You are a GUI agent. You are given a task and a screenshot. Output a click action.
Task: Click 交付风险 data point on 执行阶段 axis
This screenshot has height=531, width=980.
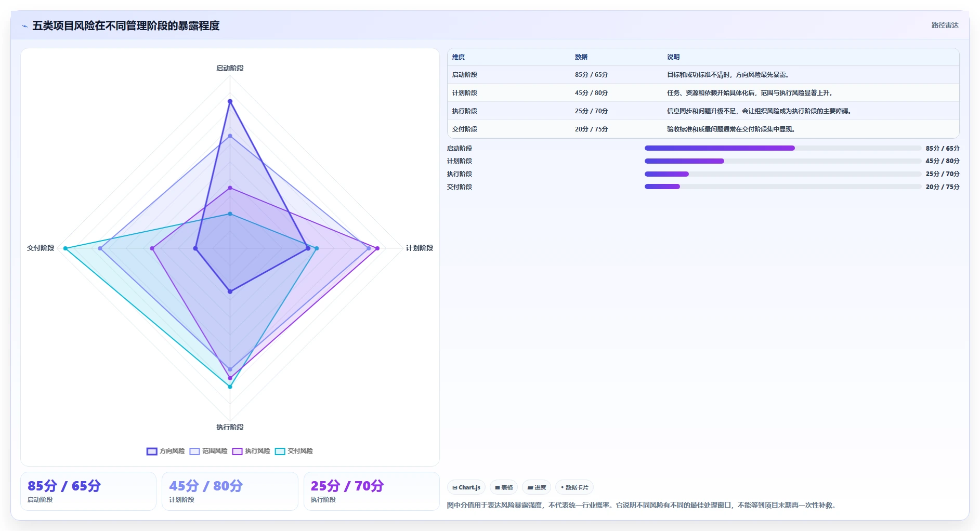coord(230,387)
